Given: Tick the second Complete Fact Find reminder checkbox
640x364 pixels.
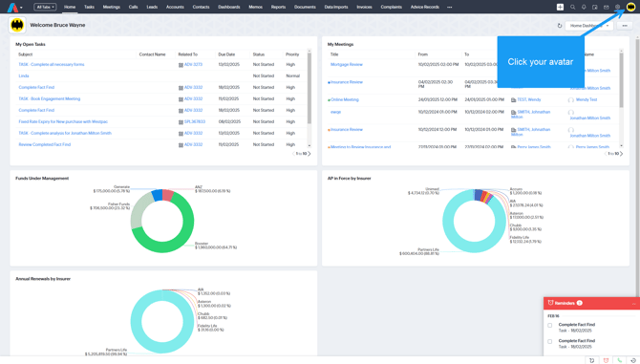Looking at the screenshot, I should coord(550,342).
